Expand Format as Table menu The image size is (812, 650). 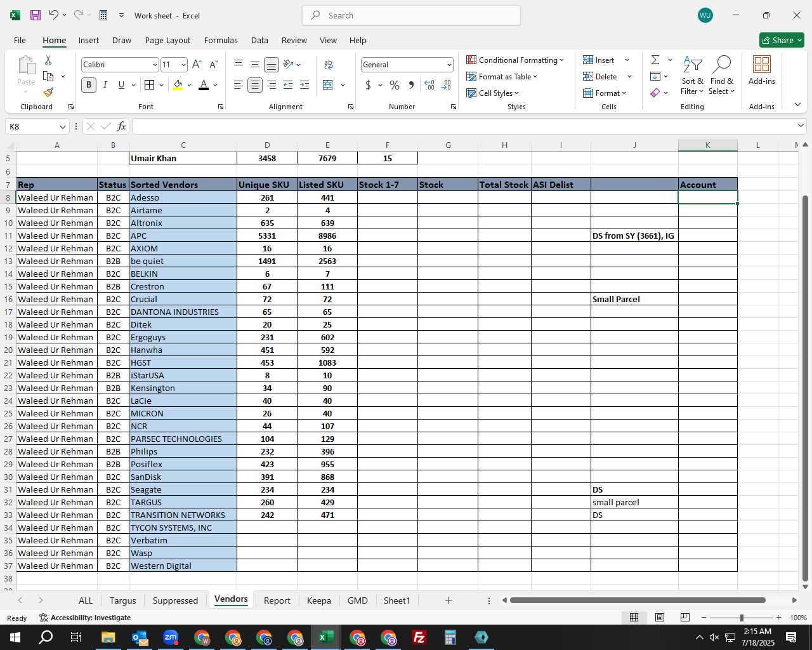(502, 76)
